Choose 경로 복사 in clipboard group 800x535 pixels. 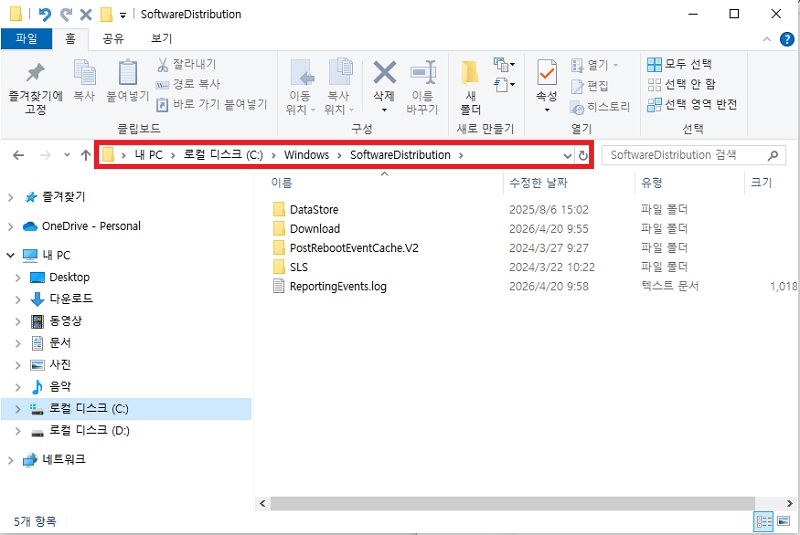(188, 84)
